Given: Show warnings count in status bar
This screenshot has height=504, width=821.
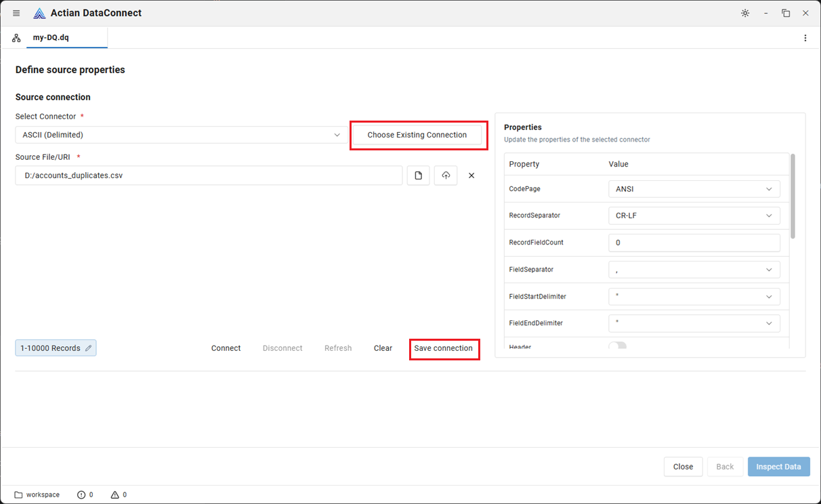Looking at the screenshot, I should point(119,495).
